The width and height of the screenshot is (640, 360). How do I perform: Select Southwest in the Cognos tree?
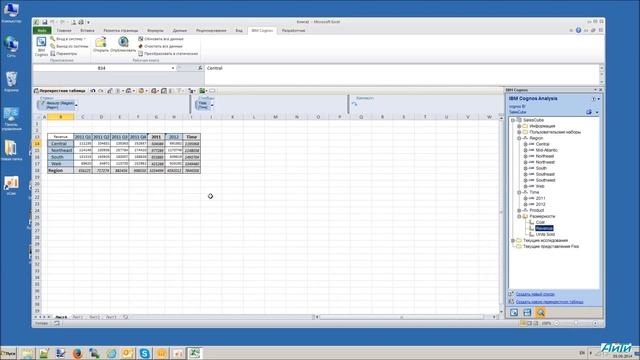[545, 180]
